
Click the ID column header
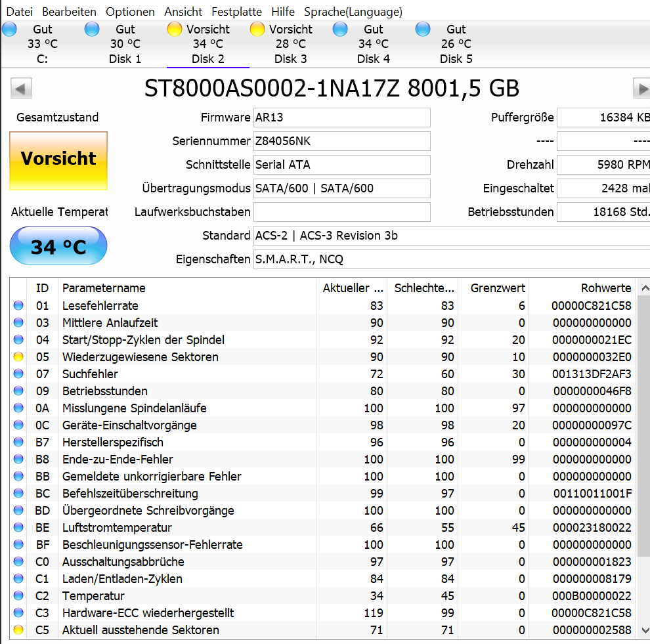click(42, 288)
